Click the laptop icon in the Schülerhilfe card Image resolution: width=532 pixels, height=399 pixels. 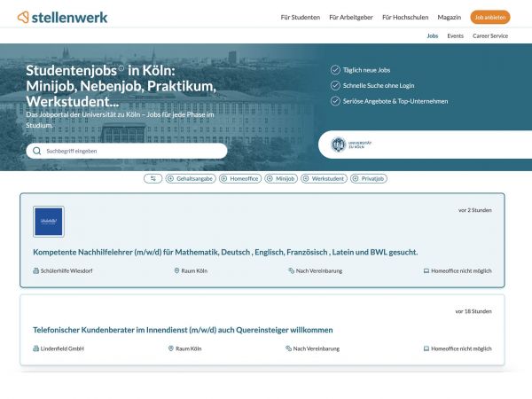[x=426, y=270]
